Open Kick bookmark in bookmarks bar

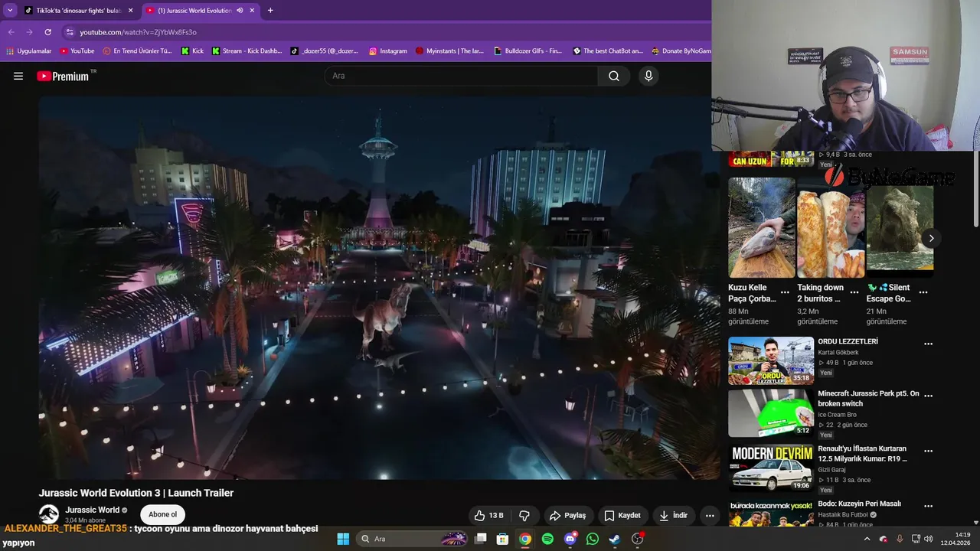click(x=192, y=51)
